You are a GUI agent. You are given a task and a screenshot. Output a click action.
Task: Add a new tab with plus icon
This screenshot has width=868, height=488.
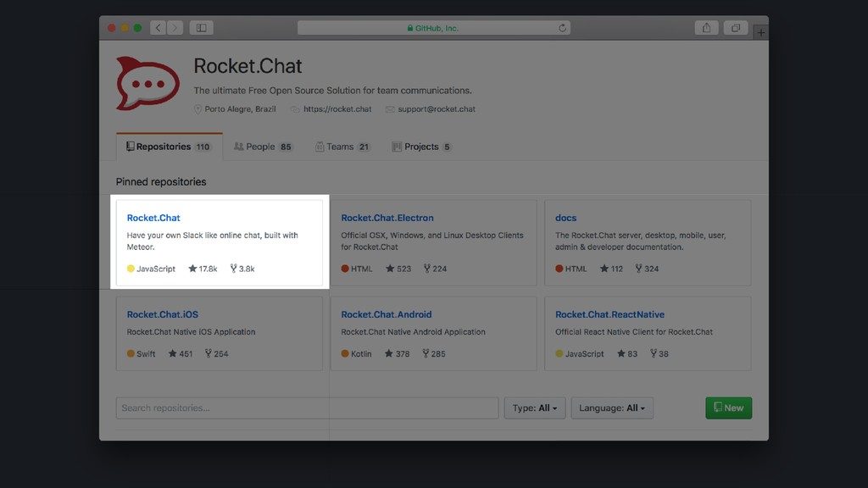click(x=761, y=33)
